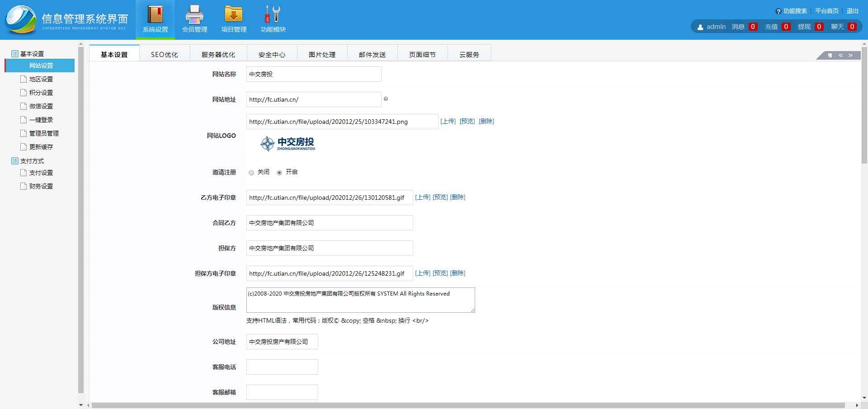Image resolution: width=868 pixels, height=409 pixels.
Task: Click the help icon beside 网站地址 field
Action: pyautogui.click(x=386, y=99)
